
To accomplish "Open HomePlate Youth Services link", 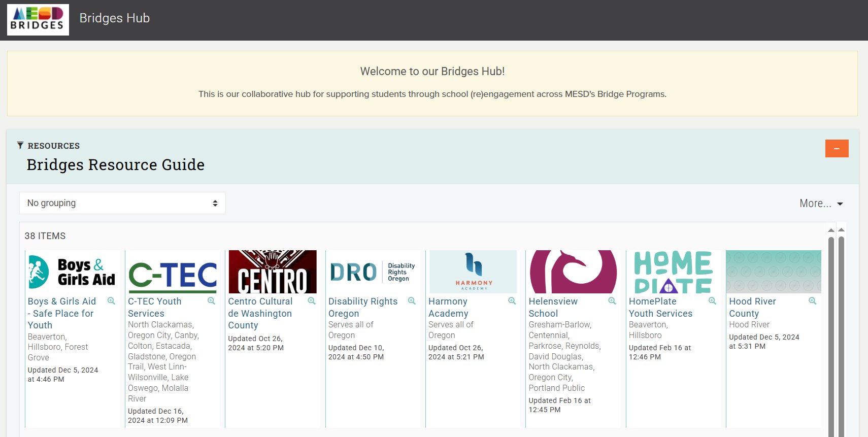I will pos(660,307).
